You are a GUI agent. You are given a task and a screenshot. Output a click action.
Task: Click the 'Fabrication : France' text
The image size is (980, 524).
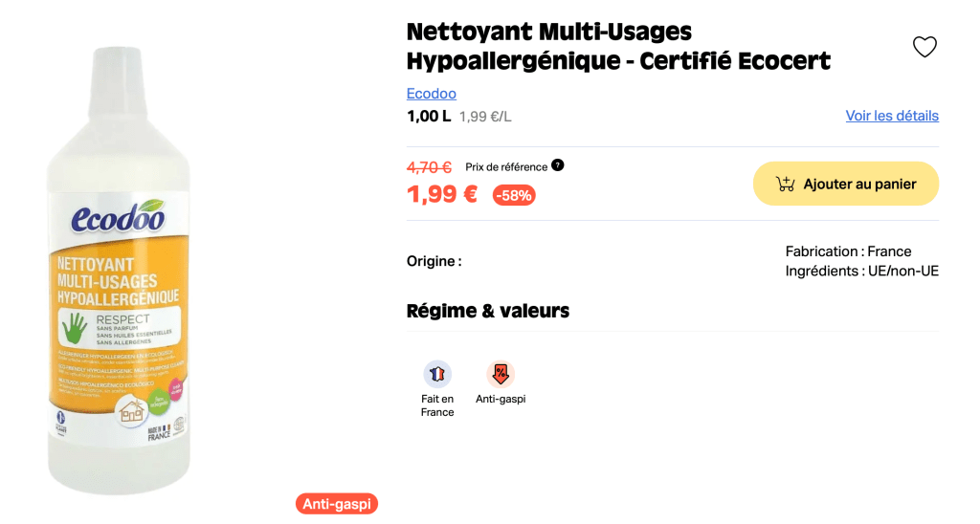click(848, 251)
